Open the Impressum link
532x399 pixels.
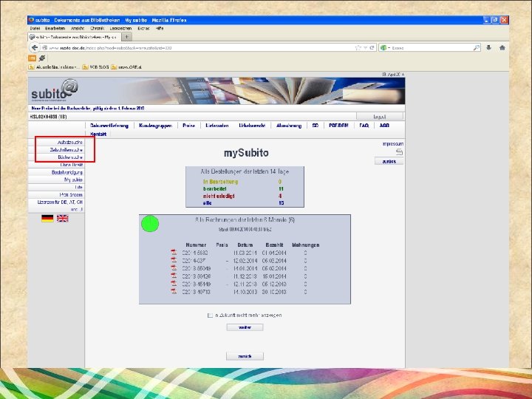pyautogui.click(x=393, y=144)
